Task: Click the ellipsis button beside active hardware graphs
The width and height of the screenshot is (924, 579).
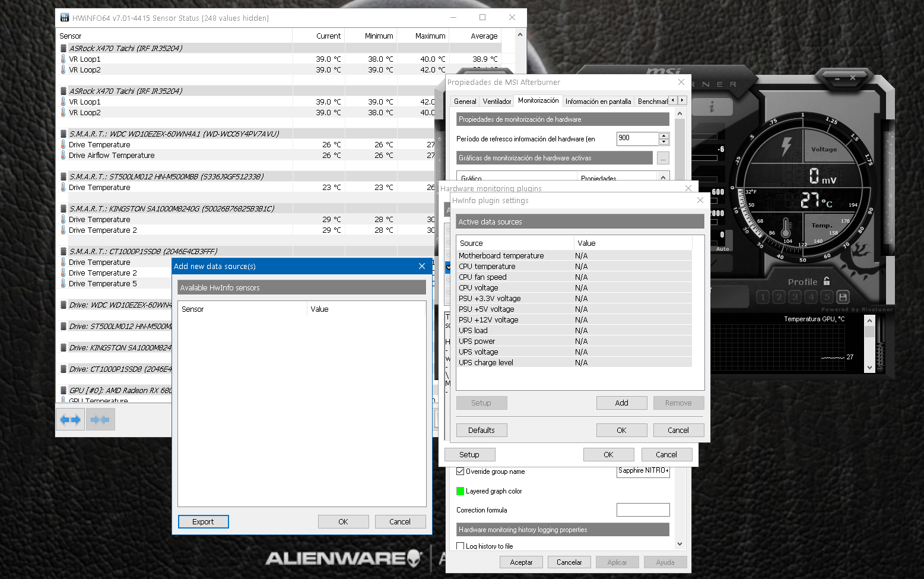Action: [x=663, y=158]
